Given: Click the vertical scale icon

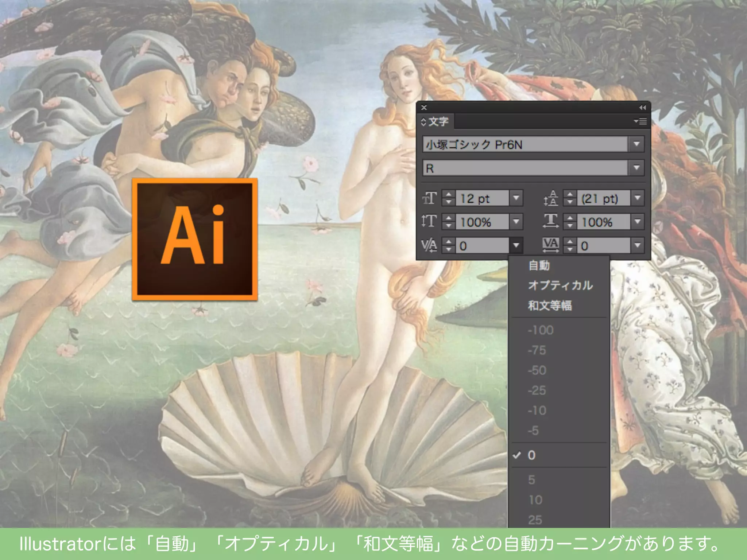Looking at the screenshot, I should point(429,221).
